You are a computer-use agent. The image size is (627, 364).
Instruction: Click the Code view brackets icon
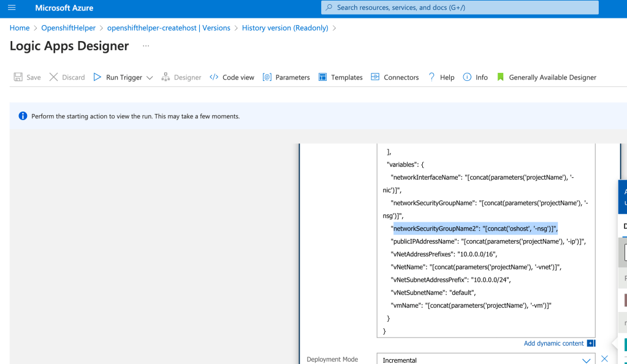pyautogui.click(x=214, y=77)
